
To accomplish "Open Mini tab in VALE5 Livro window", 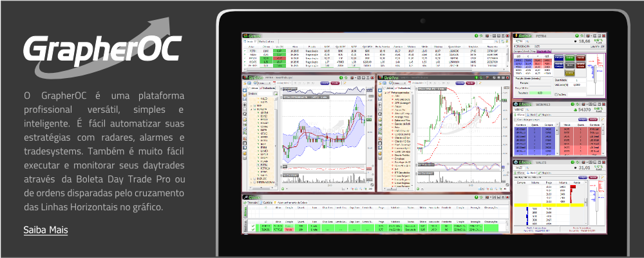I will pyautogui.click(x=531, y=173).
